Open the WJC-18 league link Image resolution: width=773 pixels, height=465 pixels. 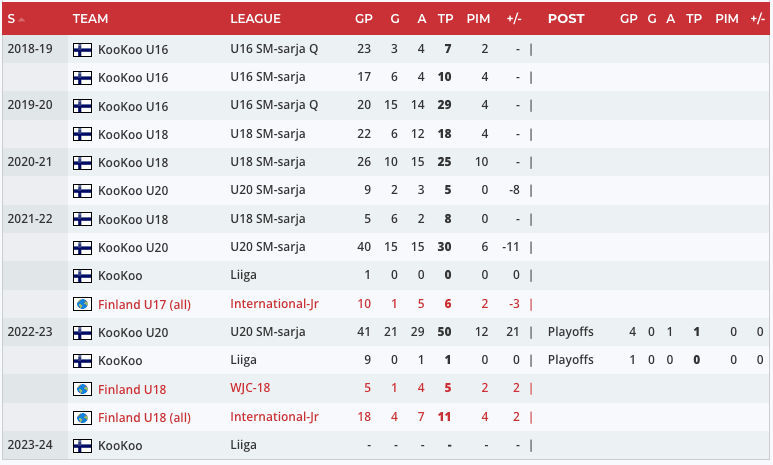point(254,389)
